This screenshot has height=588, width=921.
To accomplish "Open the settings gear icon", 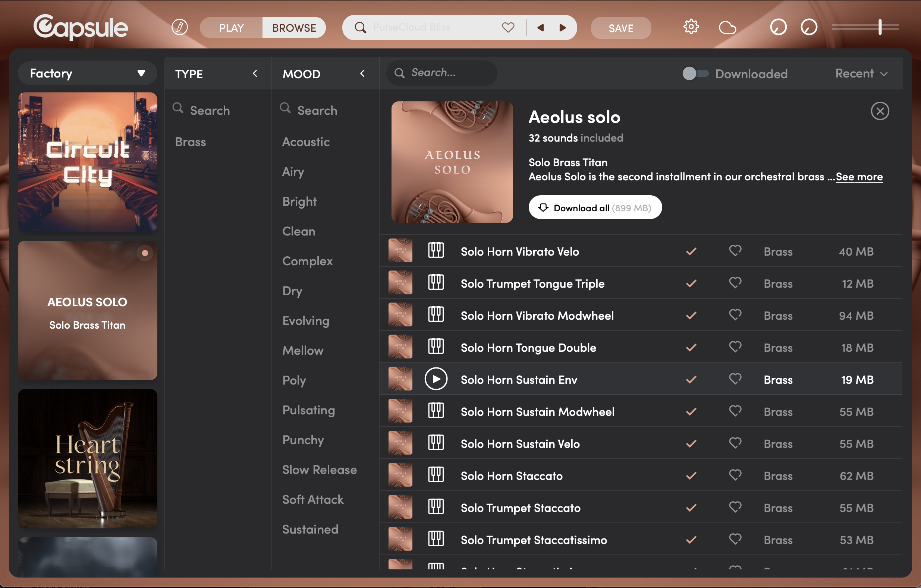I will [691, 27].
